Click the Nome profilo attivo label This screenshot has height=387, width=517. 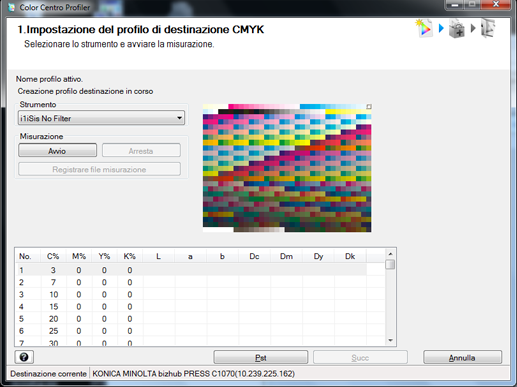(x=49, y=79)
